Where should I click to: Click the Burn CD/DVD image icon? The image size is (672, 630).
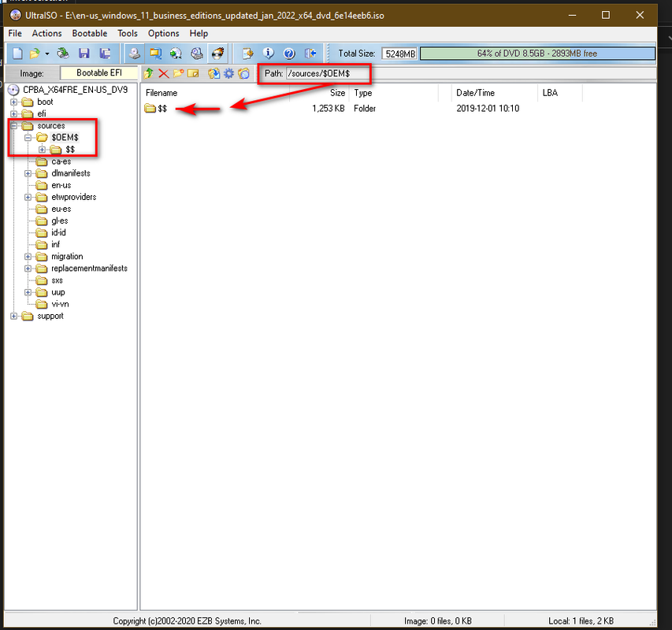click(x=217, y=54)
